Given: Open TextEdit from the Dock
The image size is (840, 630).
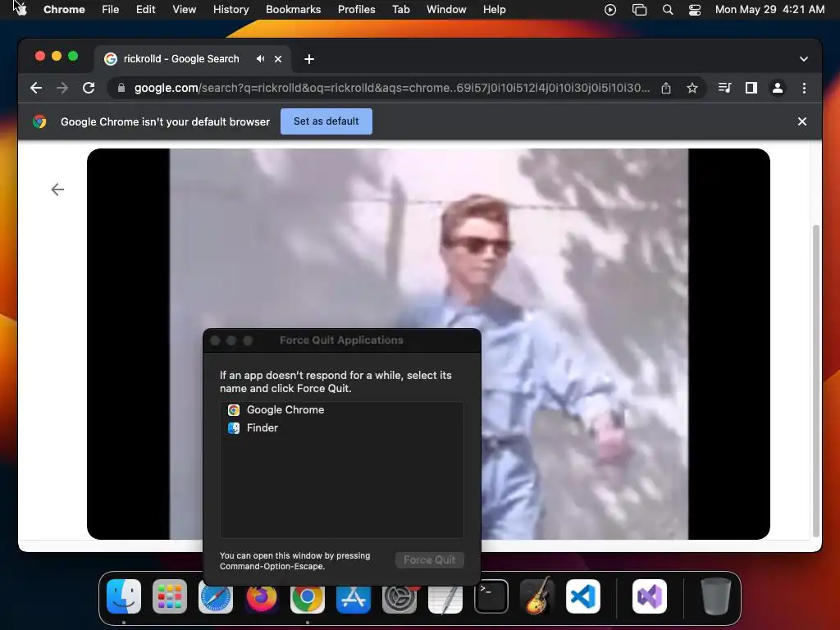Looking at the screenshot, I should tap(445, 596).
